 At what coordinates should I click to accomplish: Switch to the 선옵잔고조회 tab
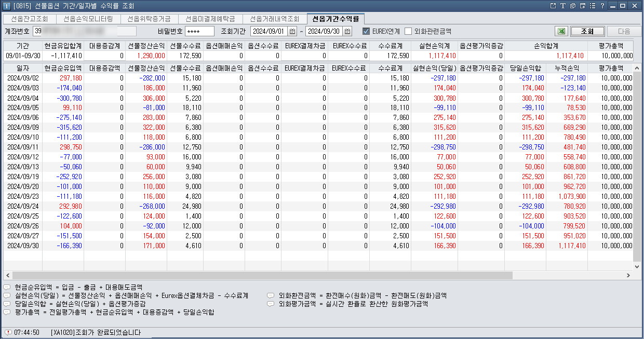pyautogui.click(x=30, y=19)
